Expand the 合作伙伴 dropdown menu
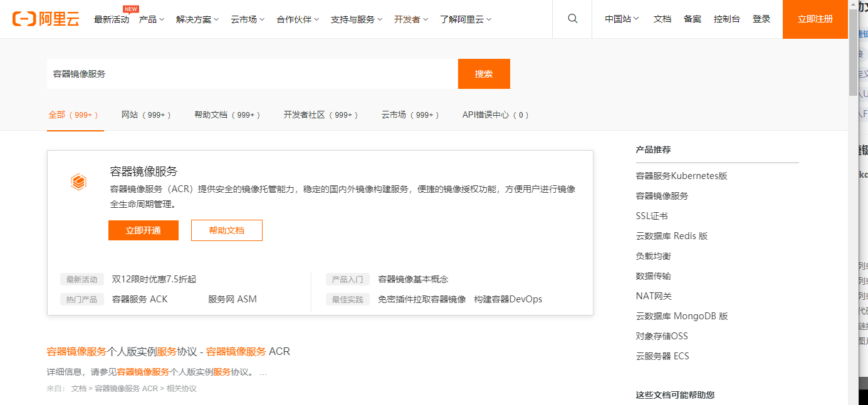Viewport: 868px width, 405px height. pyautogui.click(x=298, y=19)
